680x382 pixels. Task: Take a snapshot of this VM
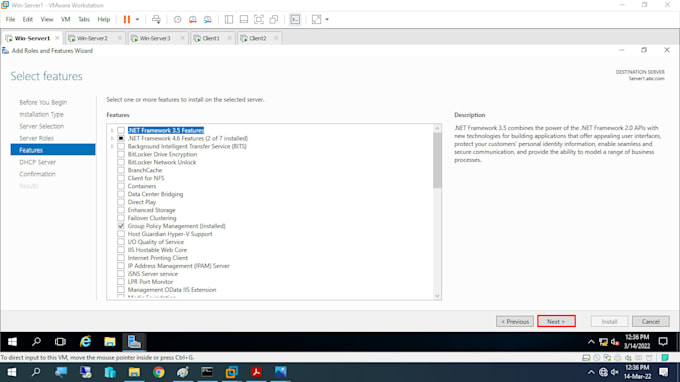[x=177, y=20]
